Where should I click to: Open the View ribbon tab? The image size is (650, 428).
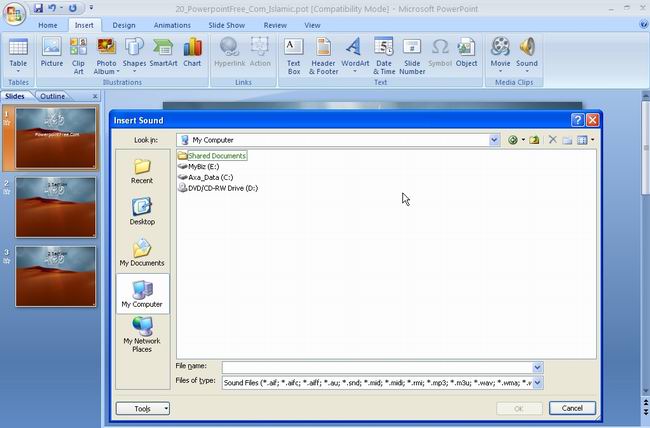(x=312, y=25)
